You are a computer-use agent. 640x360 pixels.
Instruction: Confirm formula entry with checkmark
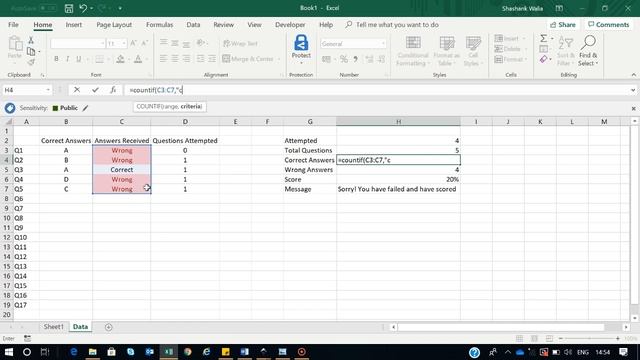[x=95, y=90]
